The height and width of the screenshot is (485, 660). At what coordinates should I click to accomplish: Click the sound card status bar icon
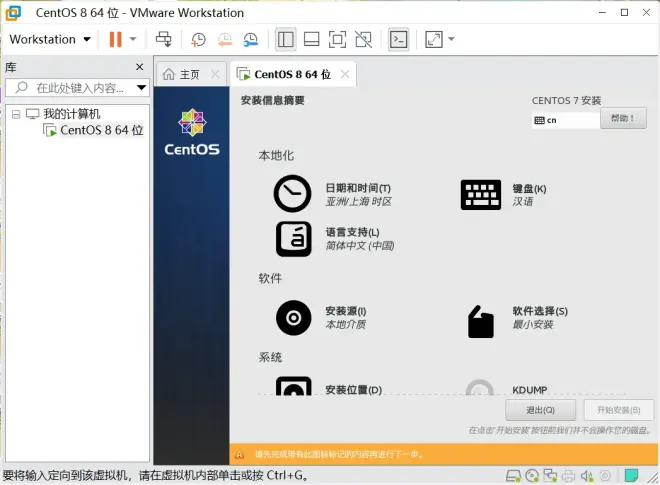pos(587,476)
